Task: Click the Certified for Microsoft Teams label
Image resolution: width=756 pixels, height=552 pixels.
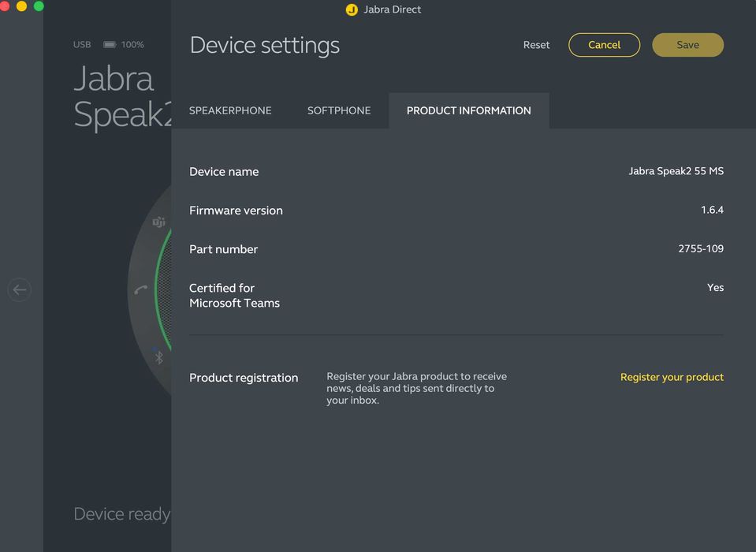Action: coord(234,296)
